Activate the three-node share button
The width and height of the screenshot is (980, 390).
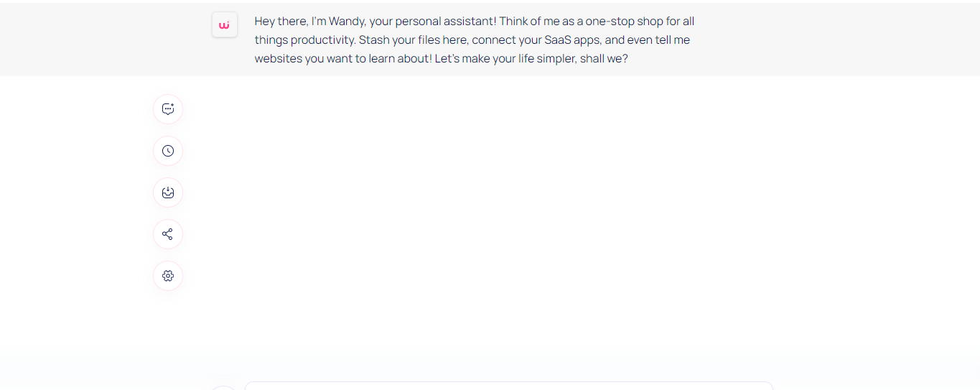tap(168, 234)
